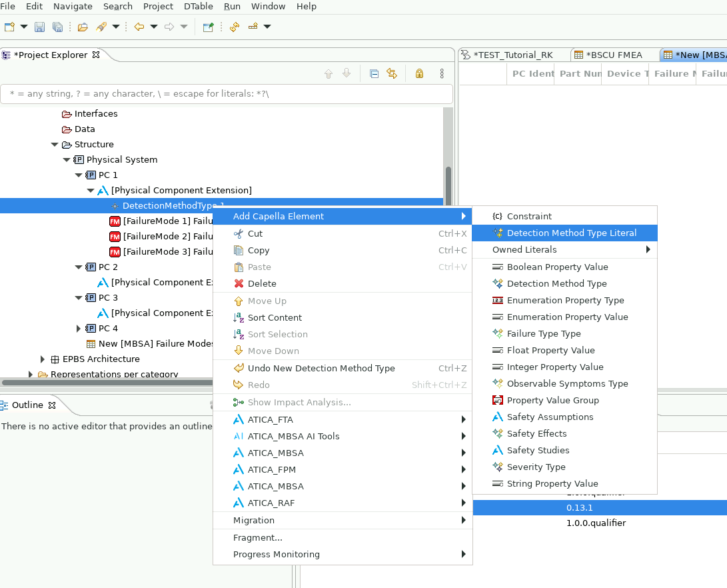The width and height of the screenshot is (727, 588).
Task: Click the Forward navigation arrow icon
Action: 169,27
